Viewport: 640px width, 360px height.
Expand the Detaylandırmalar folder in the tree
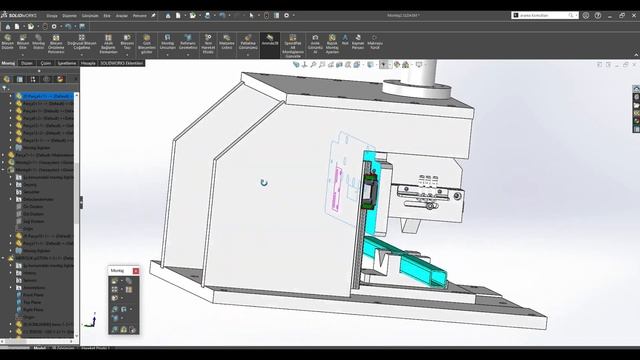coord(11,200)
